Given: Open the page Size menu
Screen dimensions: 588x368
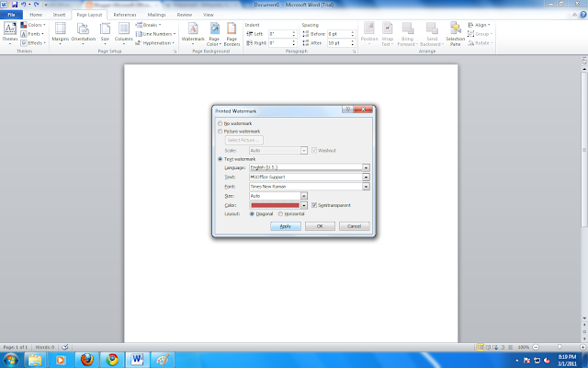Looking at the screenshot, I should tap(105, 33).
